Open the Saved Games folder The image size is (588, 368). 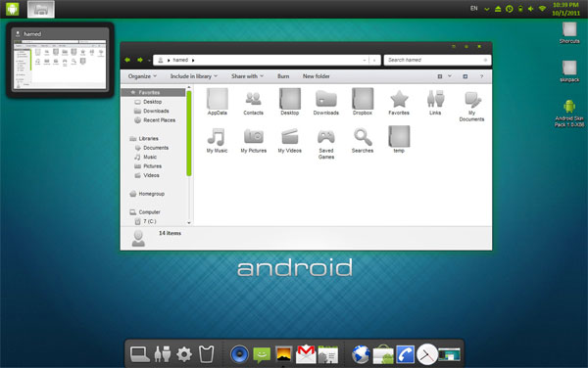326,143
